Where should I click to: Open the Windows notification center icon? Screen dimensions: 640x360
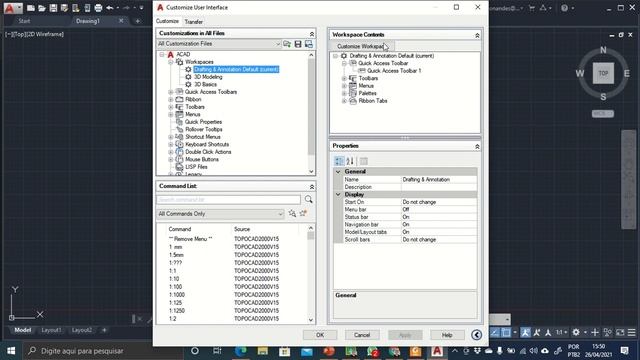coord(624,351)
